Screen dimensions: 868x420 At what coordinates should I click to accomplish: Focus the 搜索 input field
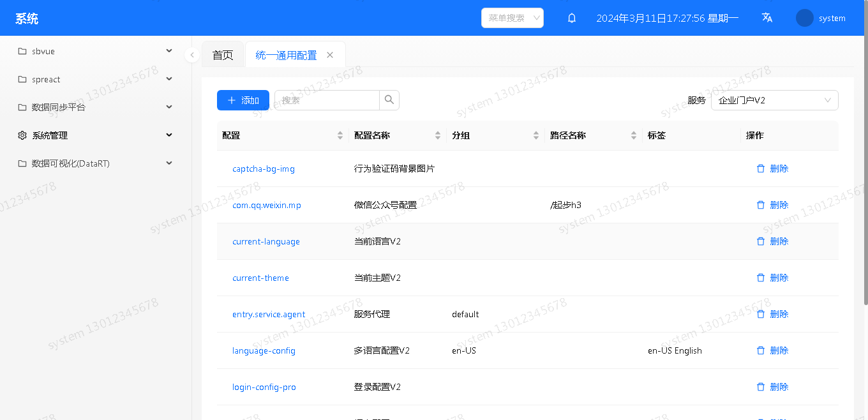click(x=328, y=100)
